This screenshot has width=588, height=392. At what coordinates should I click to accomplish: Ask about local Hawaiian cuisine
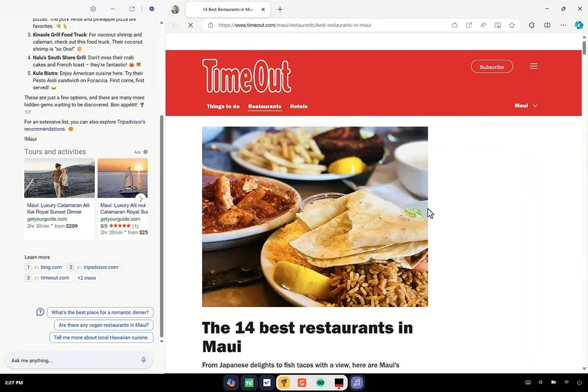pos(101,337)
